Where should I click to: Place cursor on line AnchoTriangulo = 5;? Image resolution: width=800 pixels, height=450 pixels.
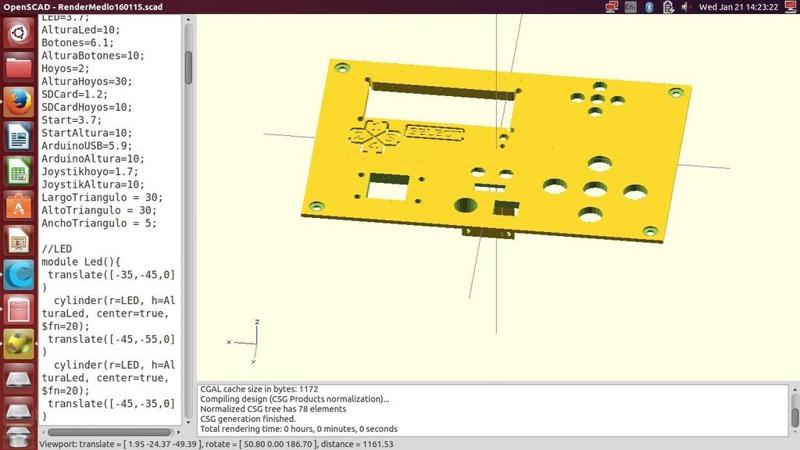99,223
